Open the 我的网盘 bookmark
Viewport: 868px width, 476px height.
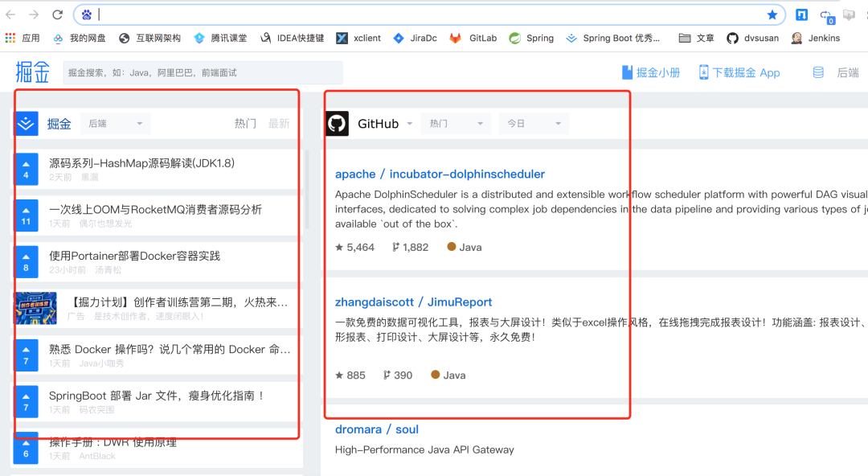coord(80,39)
